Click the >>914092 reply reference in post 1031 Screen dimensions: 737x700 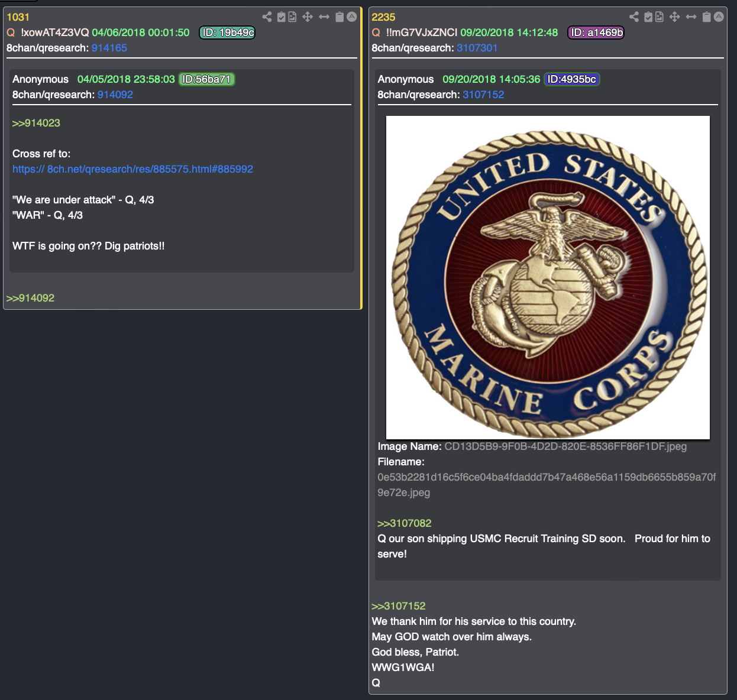[x=30, y=298]
